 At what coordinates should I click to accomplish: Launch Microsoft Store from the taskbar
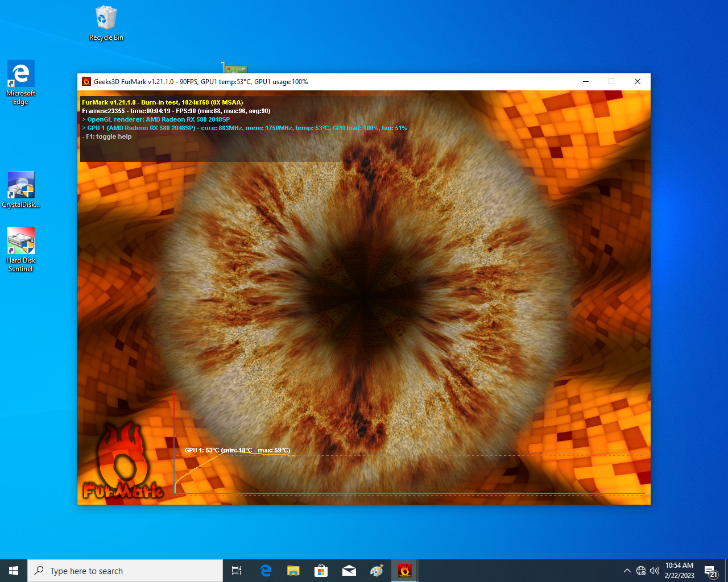tap(321, 571)
